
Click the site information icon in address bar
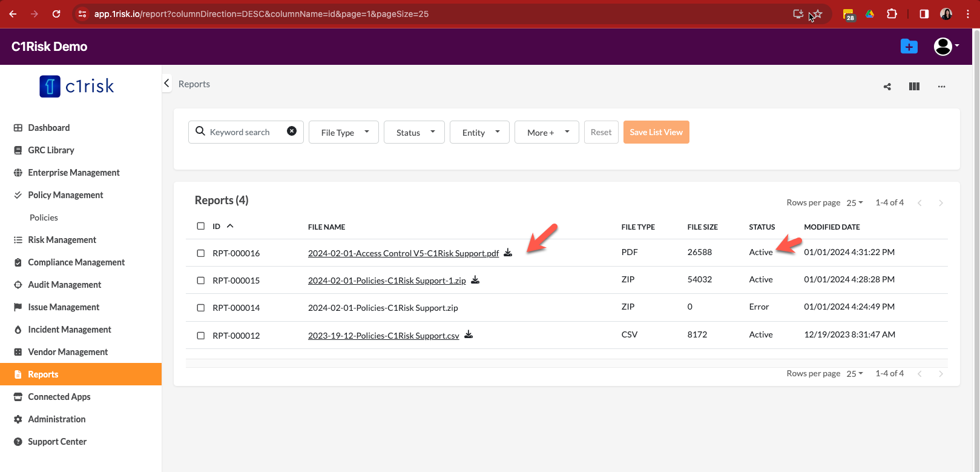click(x=82, y=14)
